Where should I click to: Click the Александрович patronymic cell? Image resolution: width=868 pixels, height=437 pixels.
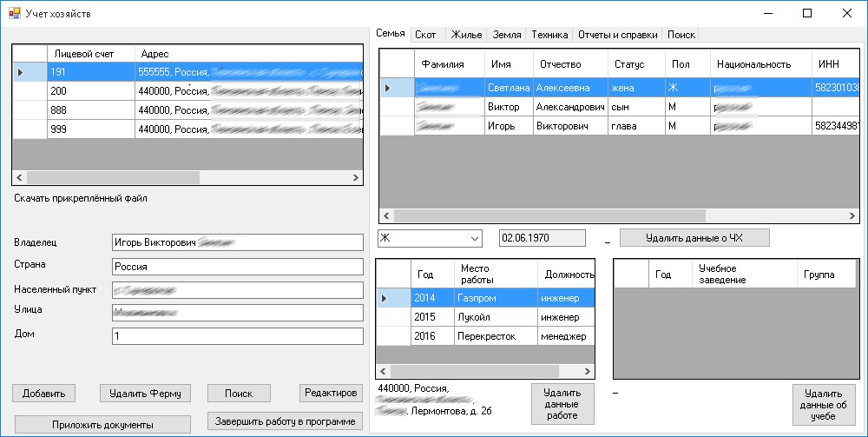[570, 107]
